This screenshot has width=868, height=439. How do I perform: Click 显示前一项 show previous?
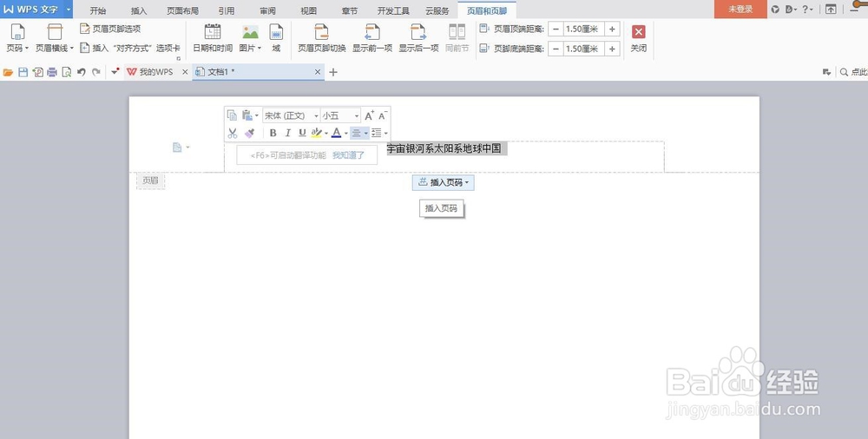(372, 38)
